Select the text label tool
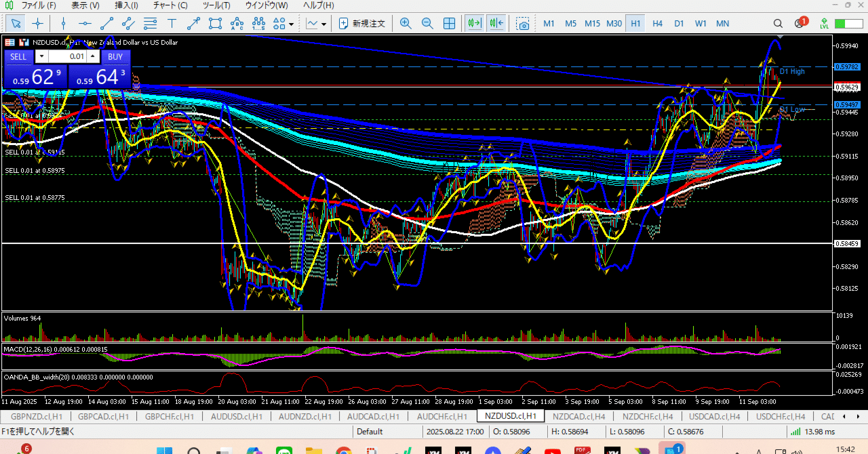868x454 pixels. (x=172, y=23)
